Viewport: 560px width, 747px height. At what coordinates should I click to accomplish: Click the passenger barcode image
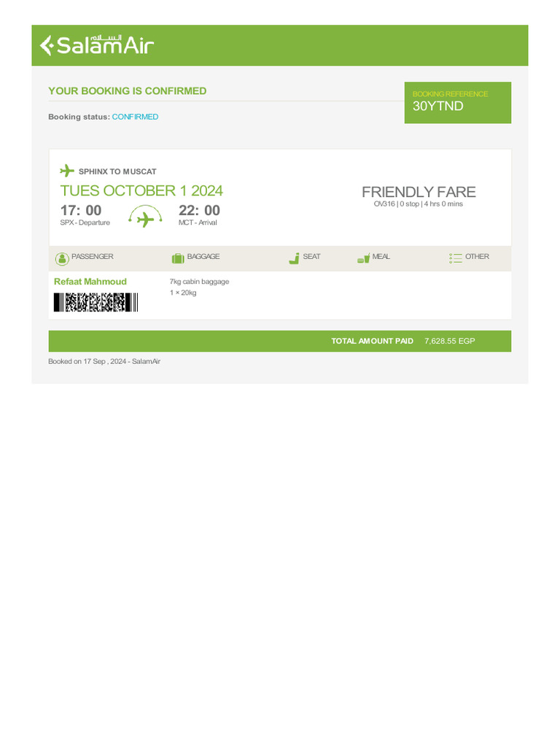[96, 302]
